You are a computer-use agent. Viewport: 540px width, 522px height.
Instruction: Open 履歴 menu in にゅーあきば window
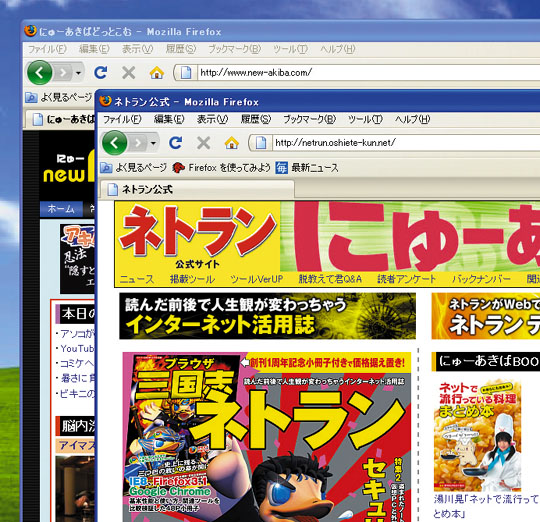(180, 49)
